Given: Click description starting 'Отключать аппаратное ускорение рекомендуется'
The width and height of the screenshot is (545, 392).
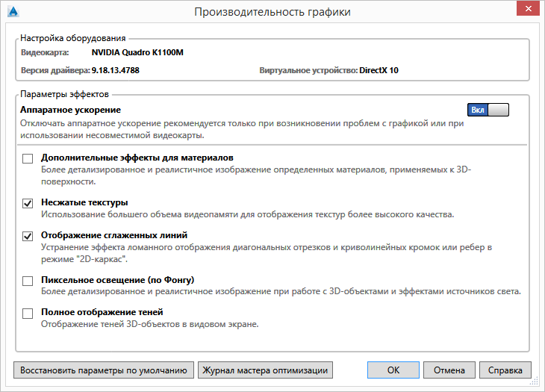Looking at the screenshot, I should [x=242, y=129].
